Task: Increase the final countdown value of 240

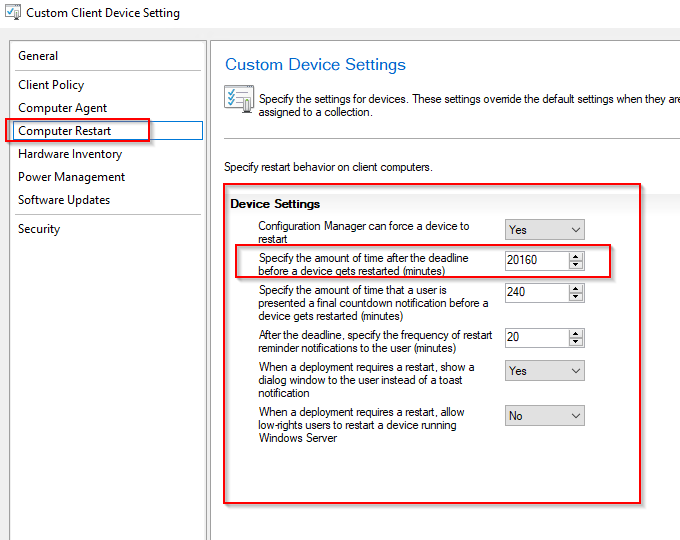Action: (x=576, y=288)
